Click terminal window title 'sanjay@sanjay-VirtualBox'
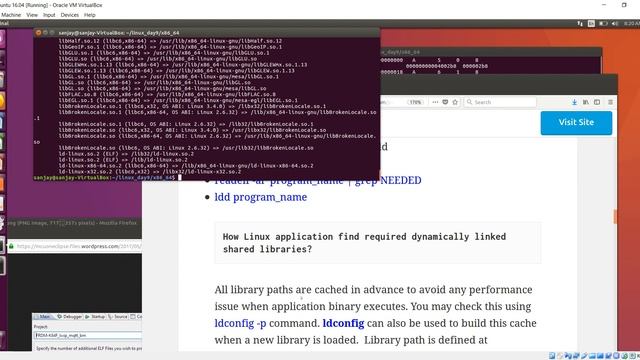 coord(119,33)
